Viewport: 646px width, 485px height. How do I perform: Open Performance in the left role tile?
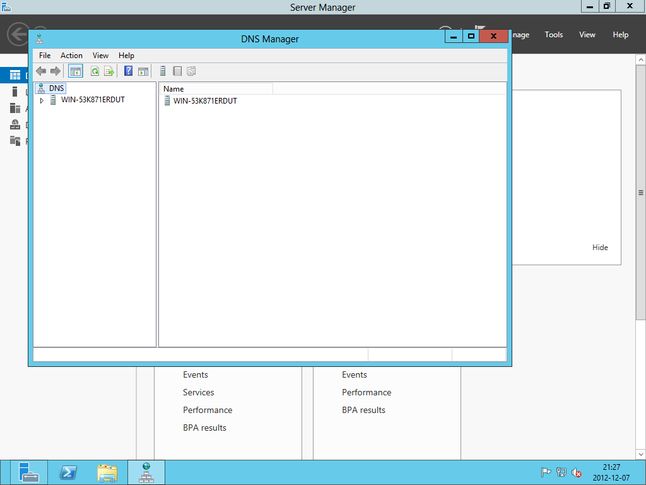[207, 410]
